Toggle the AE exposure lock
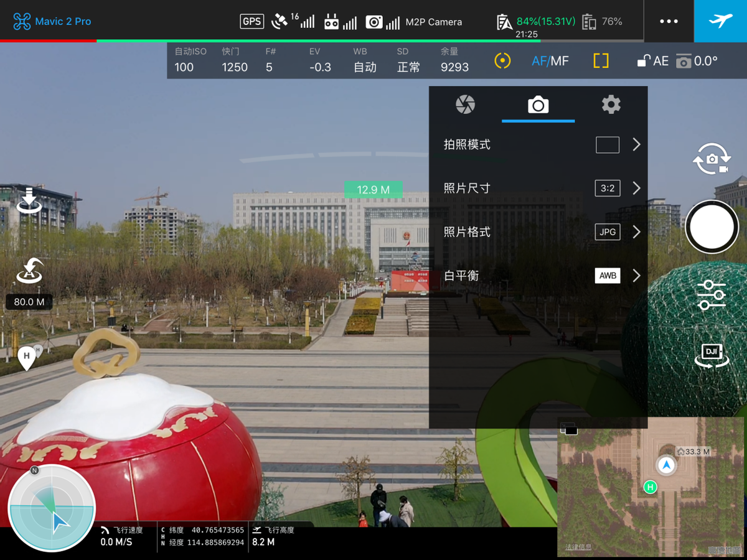 (652, 61)
